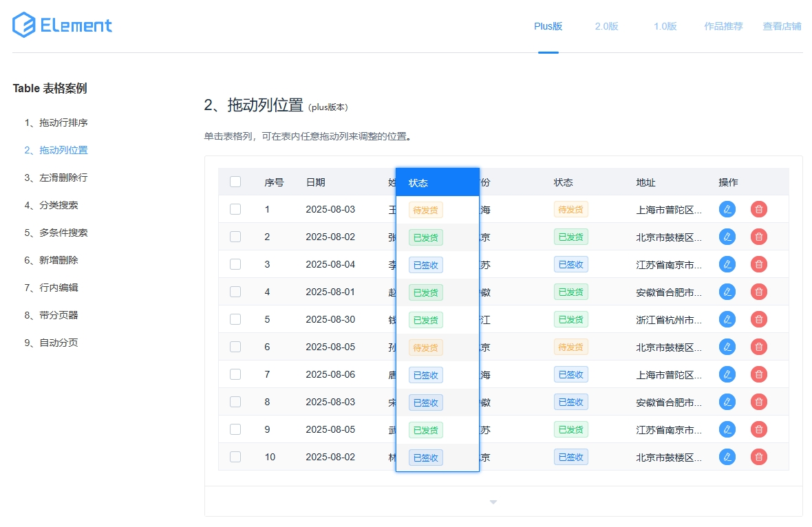Click the edit icon for row 7

pyautogui.click(x=727, y=374)
